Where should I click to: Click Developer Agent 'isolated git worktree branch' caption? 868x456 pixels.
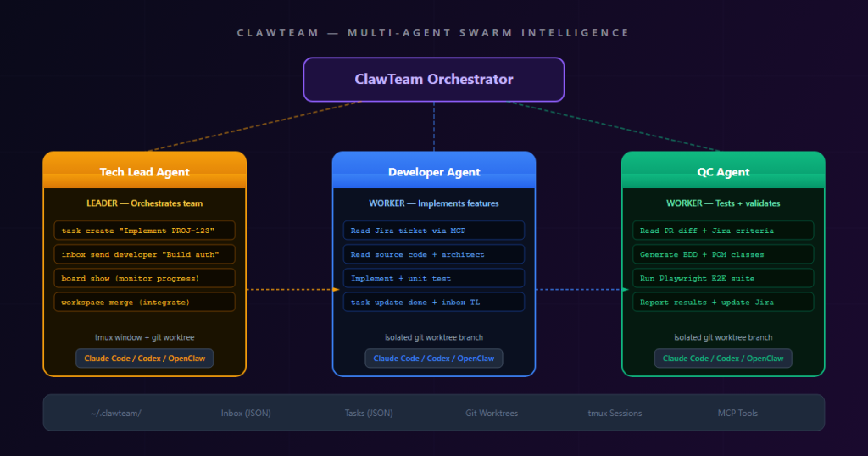click(434, 337)
